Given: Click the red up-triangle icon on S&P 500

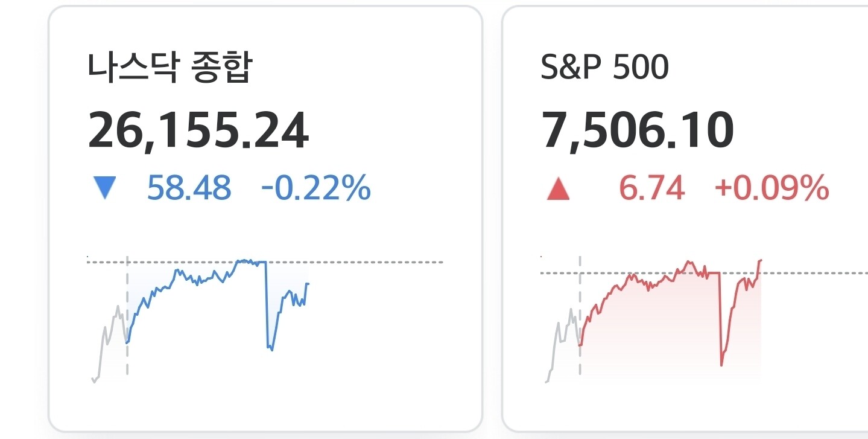Looking at the screenshot, I should tap(558, 189).
